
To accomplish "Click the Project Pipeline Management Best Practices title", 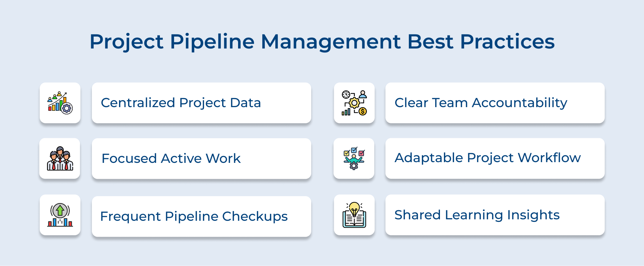I will [x=322, y=42].
